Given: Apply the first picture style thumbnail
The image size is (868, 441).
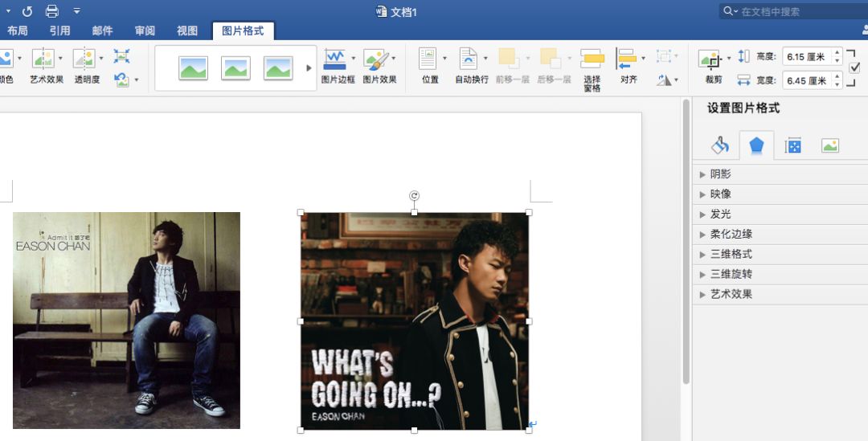Looking at the screenshot, I should click(193, 68).
